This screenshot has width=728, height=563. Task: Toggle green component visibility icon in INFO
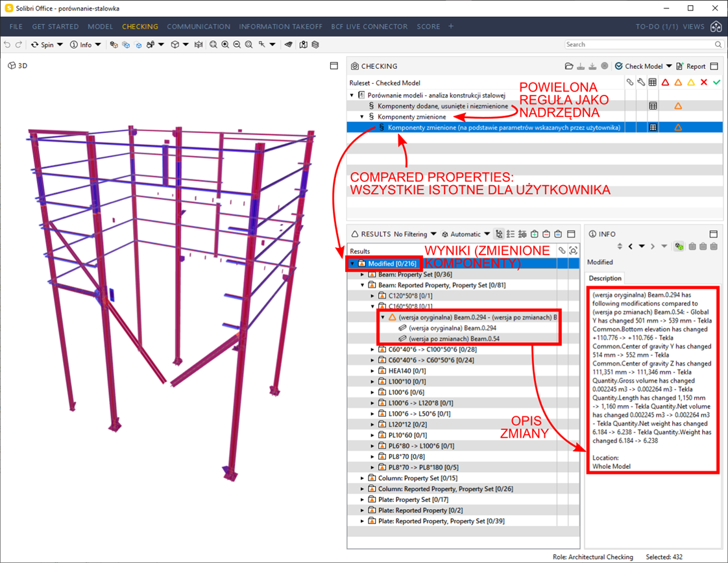[x=679, y=246]
